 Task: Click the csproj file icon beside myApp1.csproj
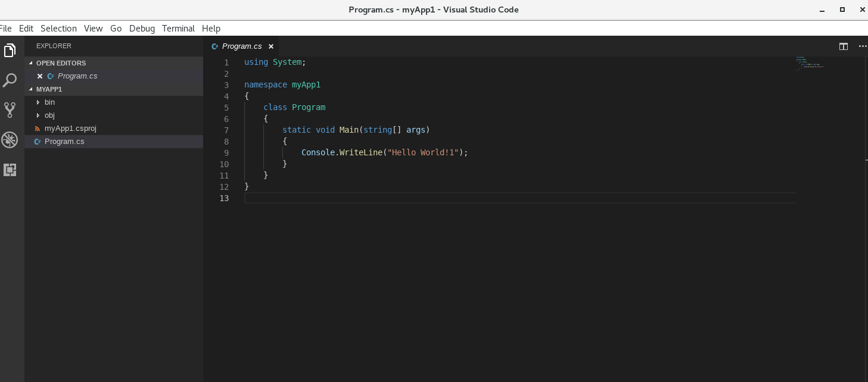click(x=38, y=129)
